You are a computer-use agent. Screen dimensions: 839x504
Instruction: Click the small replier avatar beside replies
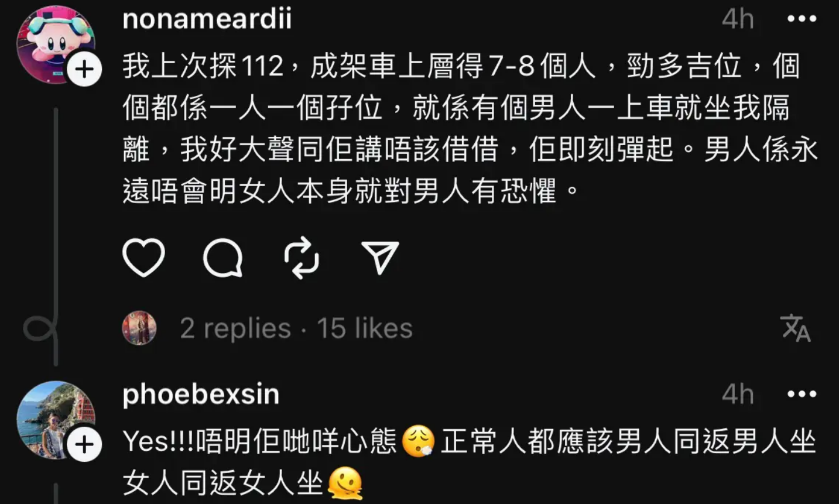pos(139,328)
